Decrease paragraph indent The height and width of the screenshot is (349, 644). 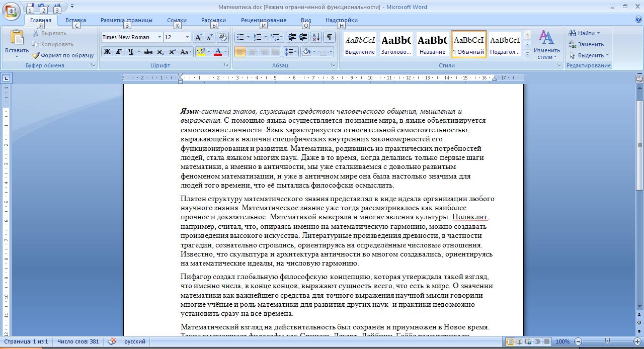point(292,37)
